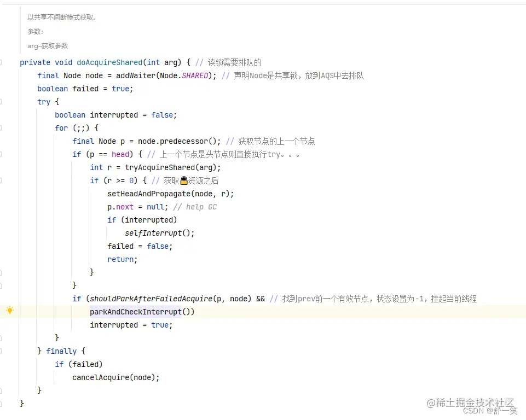This screenshot has width=526, height=420.
Task: Click the doc line '以共享不间断模式获取。'
Action: tap(62, 17)
